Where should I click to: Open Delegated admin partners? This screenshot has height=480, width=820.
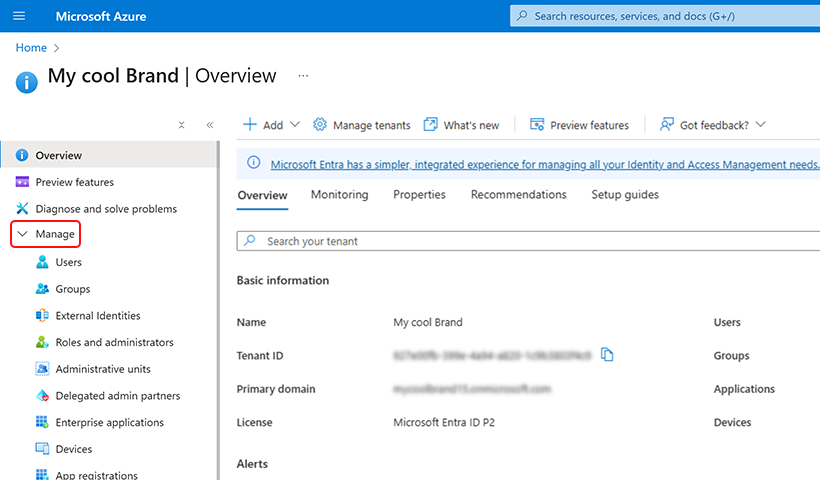click(x=118, y=395)
